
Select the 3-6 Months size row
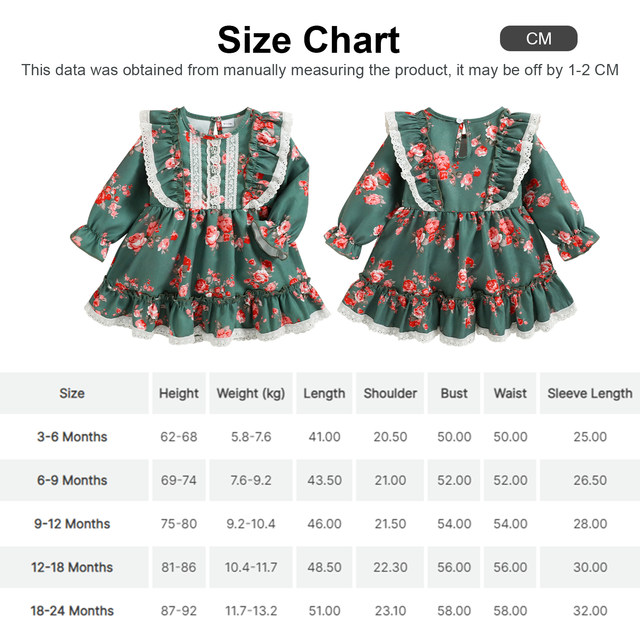320,437
